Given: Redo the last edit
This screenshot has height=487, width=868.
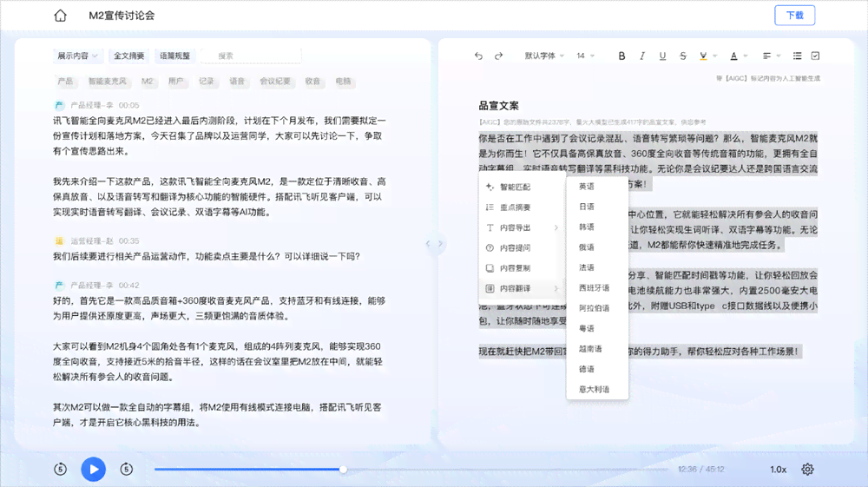Looking at the screenshot, I should (499, 56).
